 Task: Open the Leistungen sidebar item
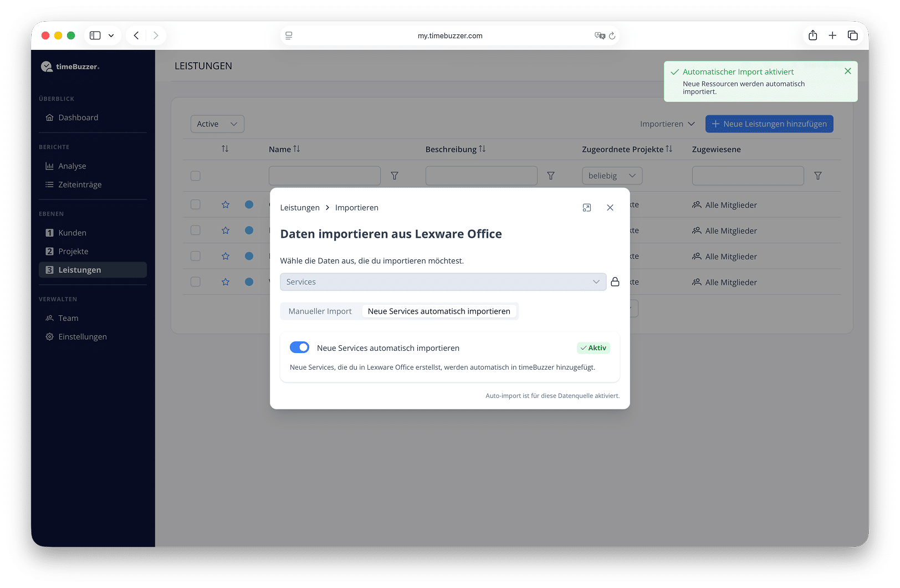click(x=93, y=270)
